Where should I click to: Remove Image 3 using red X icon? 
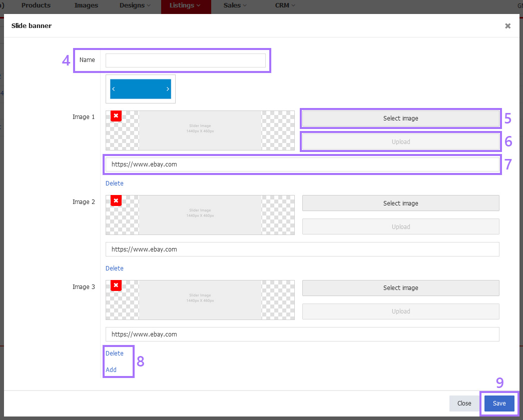[116, 285]
